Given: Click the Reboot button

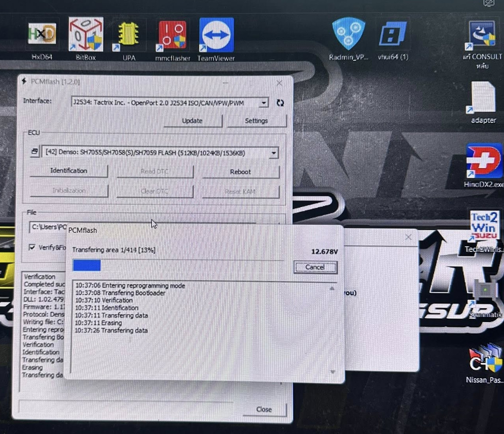Looking at the screenshot, I should 240,172.
